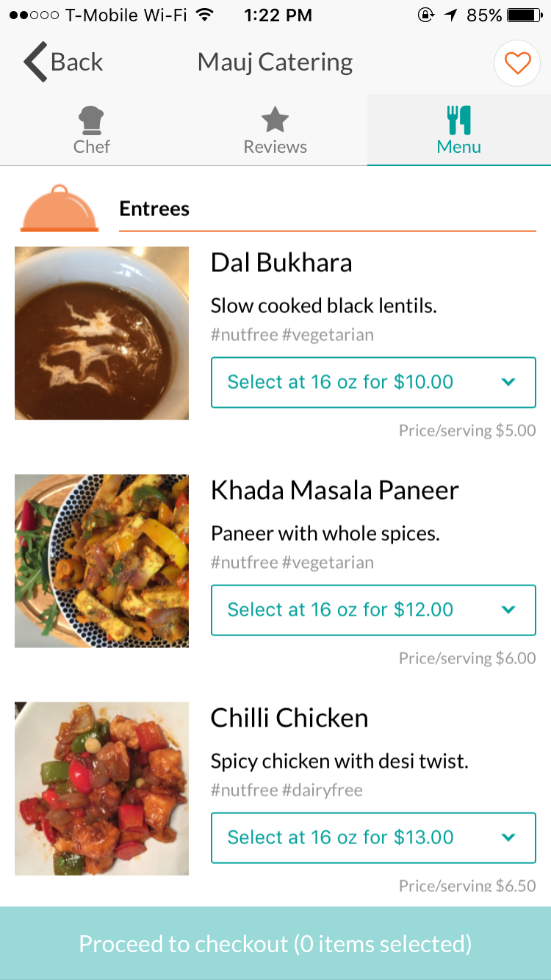Screen dimensions: 551x980
Task: Go back using the Back label
Action: click(x=77, y=62)
